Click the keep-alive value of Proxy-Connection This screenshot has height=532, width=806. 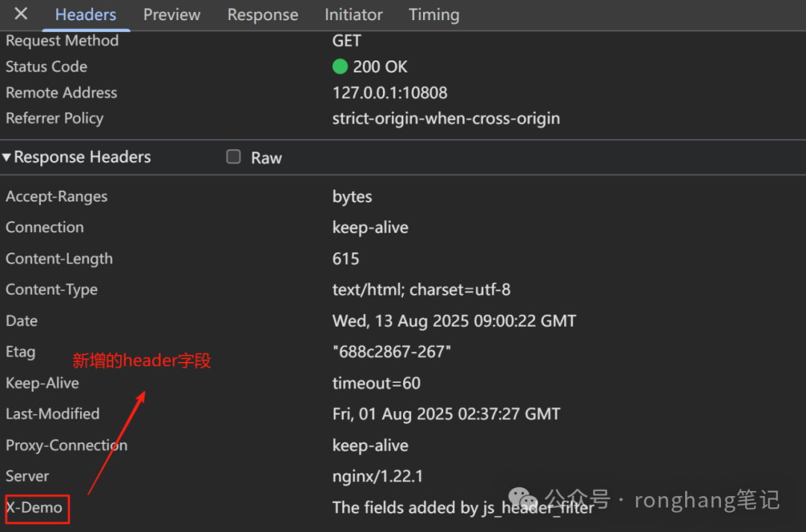pos(370,445)
